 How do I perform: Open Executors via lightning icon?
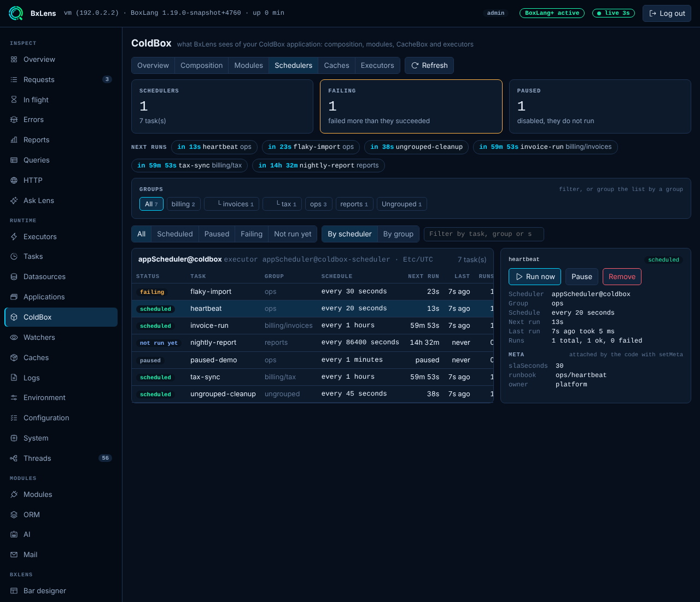click(14, 237)
